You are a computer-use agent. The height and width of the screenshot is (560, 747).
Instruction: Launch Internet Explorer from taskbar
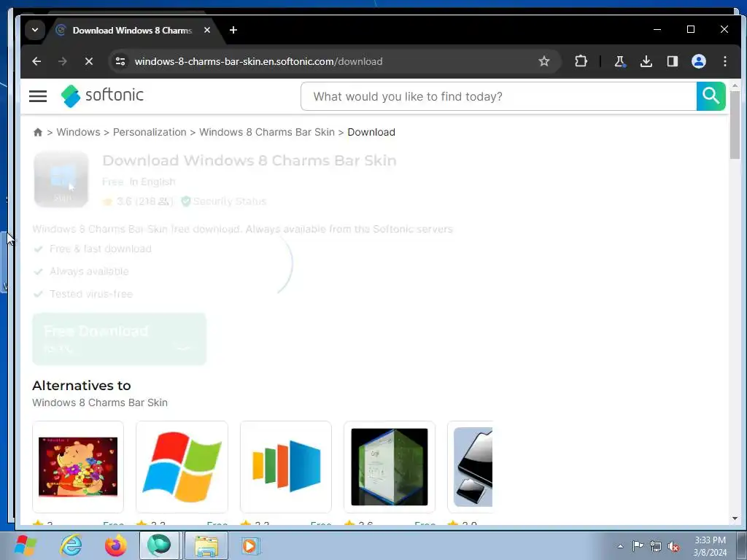pyautogui.click(x=71, y=545)
